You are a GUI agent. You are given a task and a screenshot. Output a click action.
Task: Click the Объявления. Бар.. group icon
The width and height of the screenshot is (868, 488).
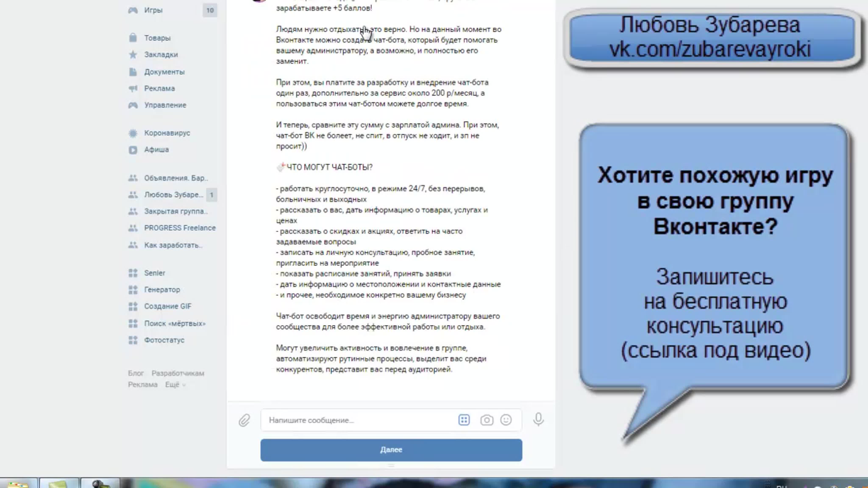pos(133,178)
